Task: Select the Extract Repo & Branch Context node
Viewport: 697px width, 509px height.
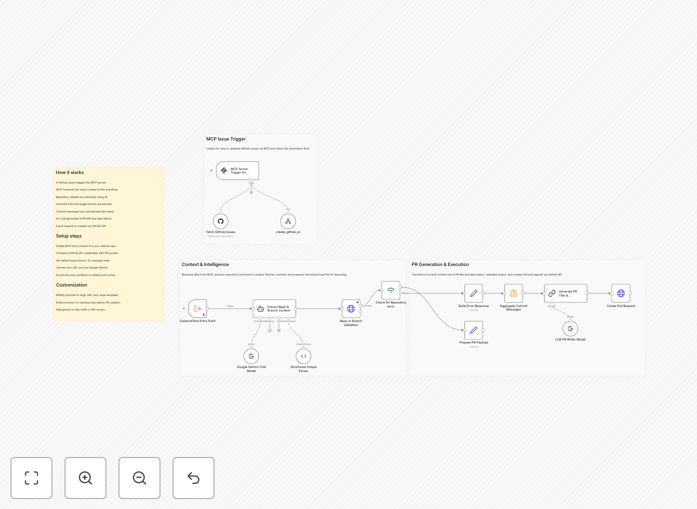Action: pos(274,309)
